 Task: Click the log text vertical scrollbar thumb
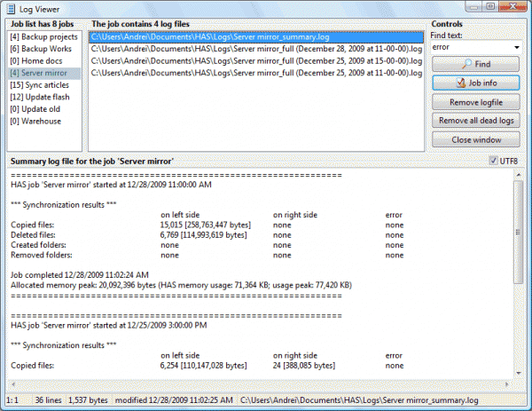[518, 232]
